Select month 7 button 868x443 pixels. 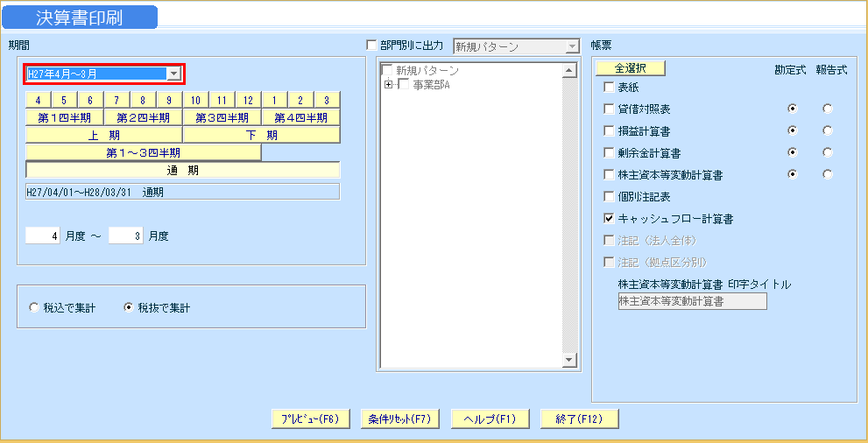[116, 100]
